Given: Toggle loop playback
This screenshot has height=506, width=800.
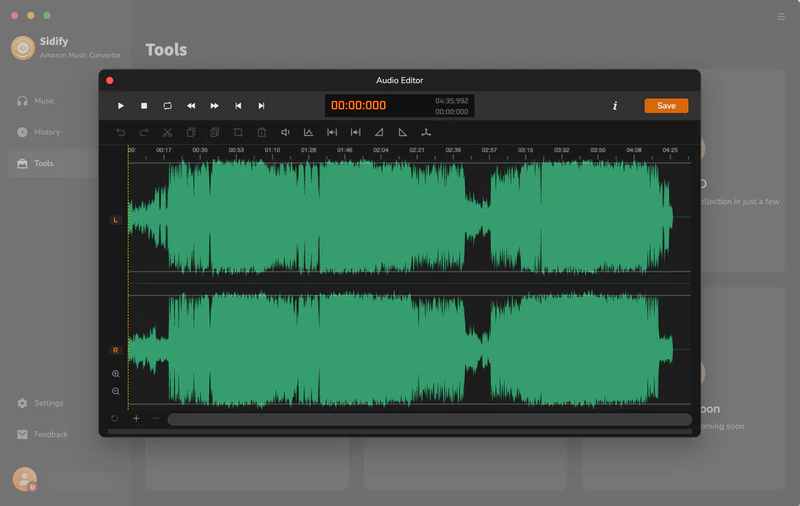Looking at the screenshot, I should (x=167, y=106).
